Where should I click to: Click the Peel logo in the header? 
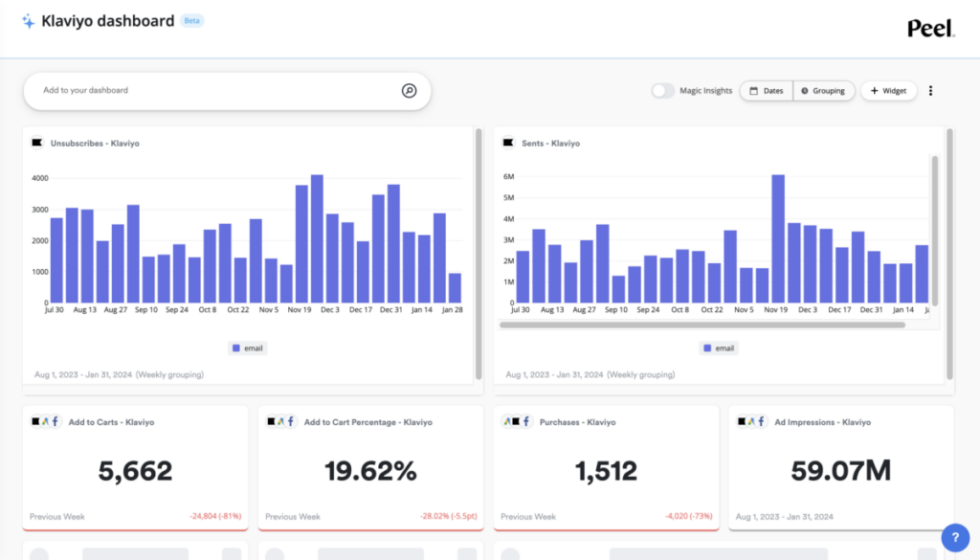(929, 28)
